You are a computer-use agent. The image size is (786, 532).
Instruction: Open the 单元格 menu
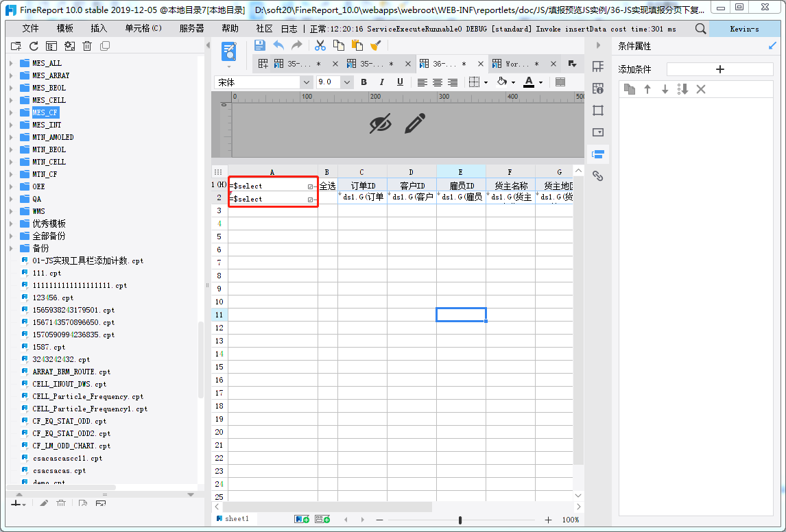[x=143, y=29]
